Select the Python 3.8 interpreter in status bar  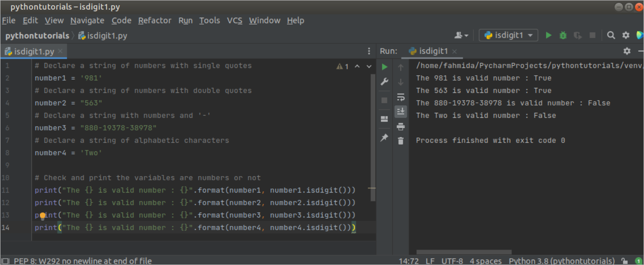tap(561, 260)
